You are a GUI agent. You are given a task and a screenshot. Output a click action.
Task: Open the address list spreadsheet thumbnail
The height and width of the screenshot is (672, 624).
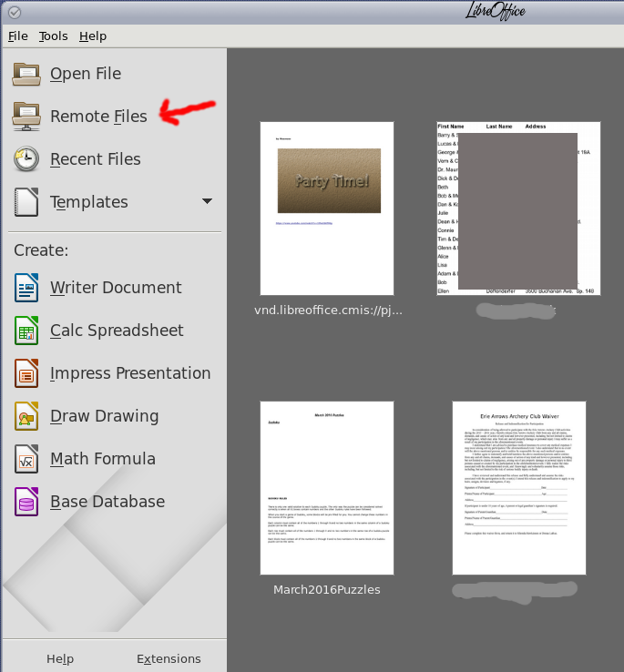click(x=518, y=209)
